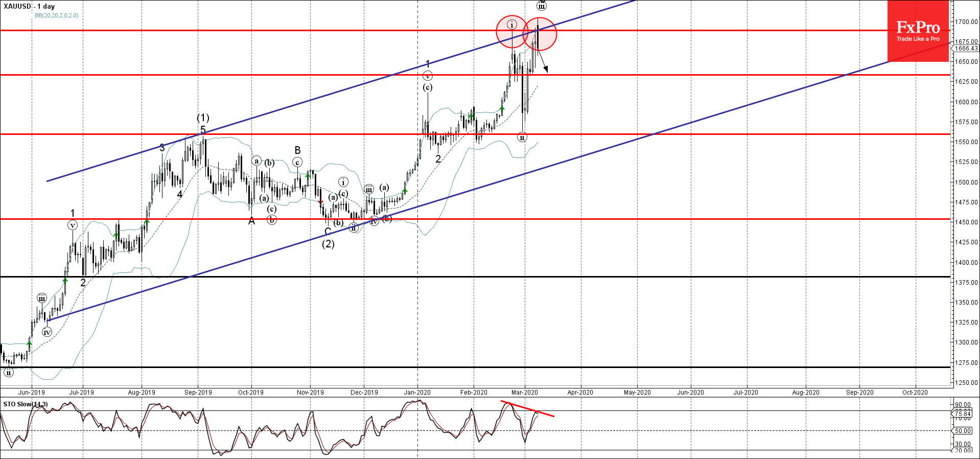Click circled v marker above July 2019 peak

(x=73, y=225)
